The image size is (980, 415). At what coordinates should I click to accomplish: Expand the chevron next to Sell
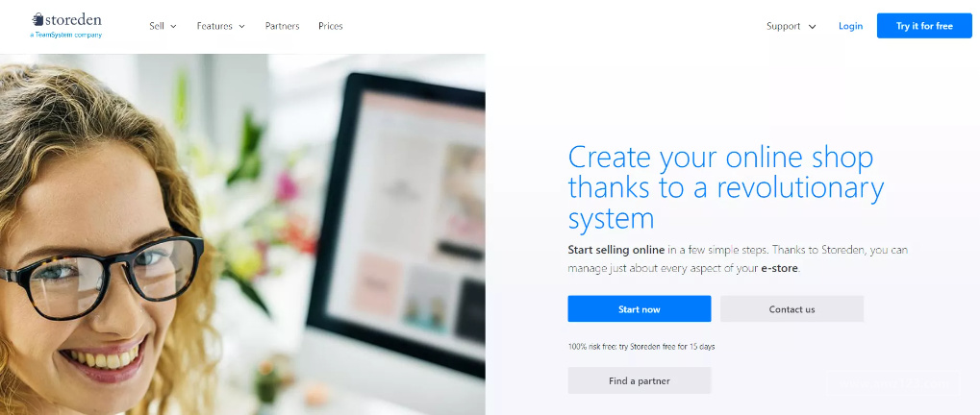click(173, 26)
